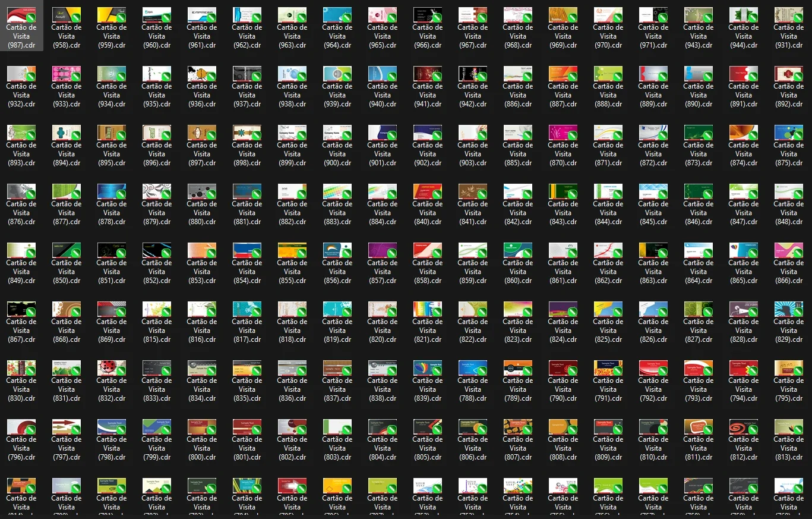812x519 pixels.
Task: Select the Cartão de Visita (821).cdr file icon
Action: click(x=428, y=309)
